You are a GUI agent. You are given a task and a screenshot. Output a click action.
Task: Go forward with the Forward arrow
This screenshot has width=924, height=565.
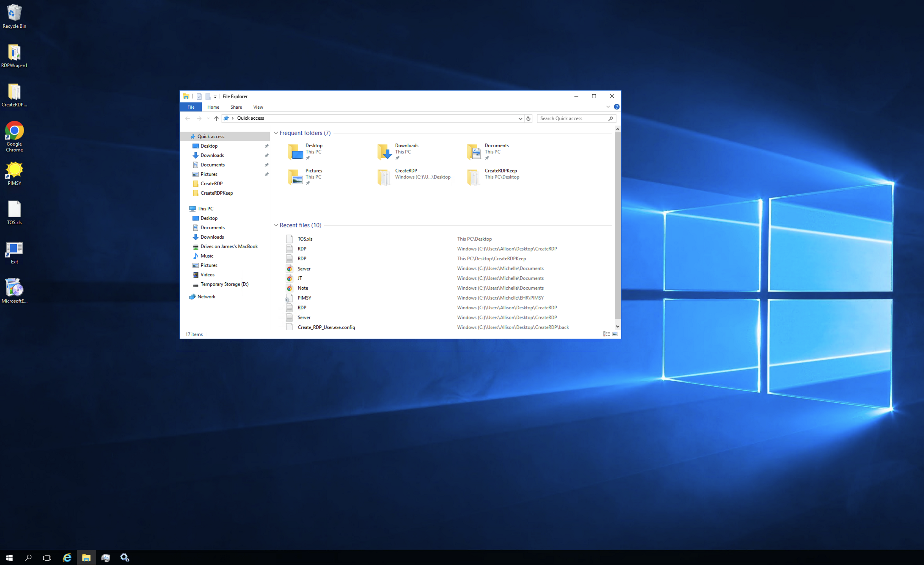(199, 118)
